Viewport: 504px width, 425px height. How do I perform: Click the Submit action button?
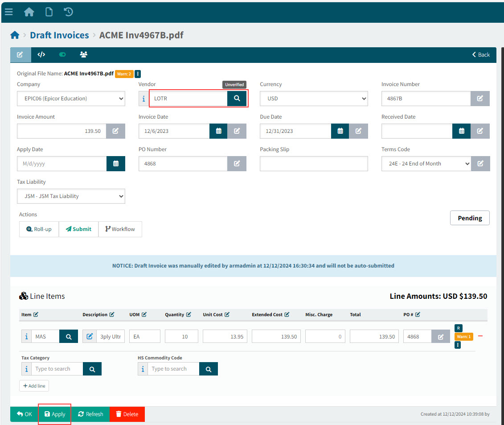coord(78,229)
